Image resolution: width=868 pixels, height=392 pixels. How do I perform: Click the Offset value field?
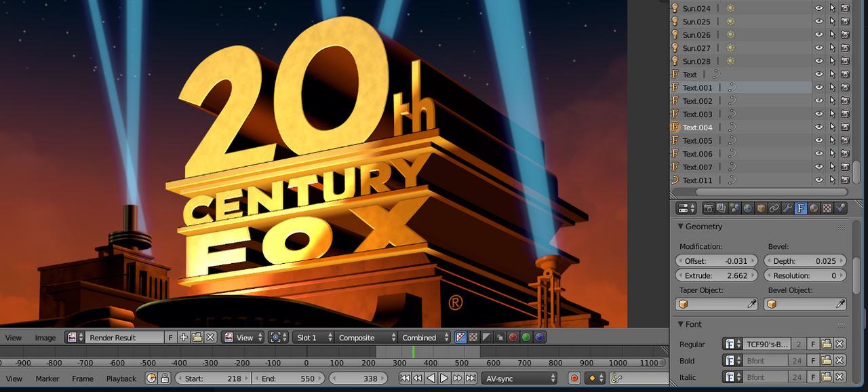717,260
